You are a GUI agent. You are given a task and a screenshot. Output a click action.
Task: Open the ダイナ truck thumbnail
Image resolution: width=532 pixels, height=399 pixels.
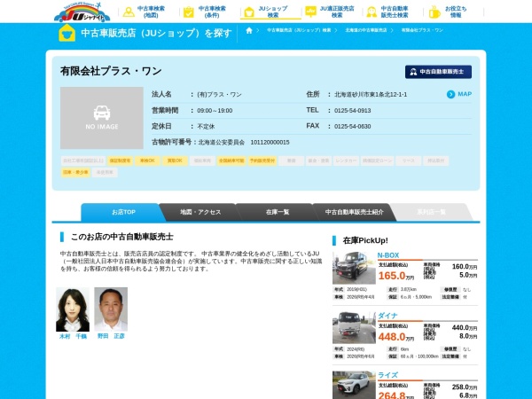tap(354, 328)
